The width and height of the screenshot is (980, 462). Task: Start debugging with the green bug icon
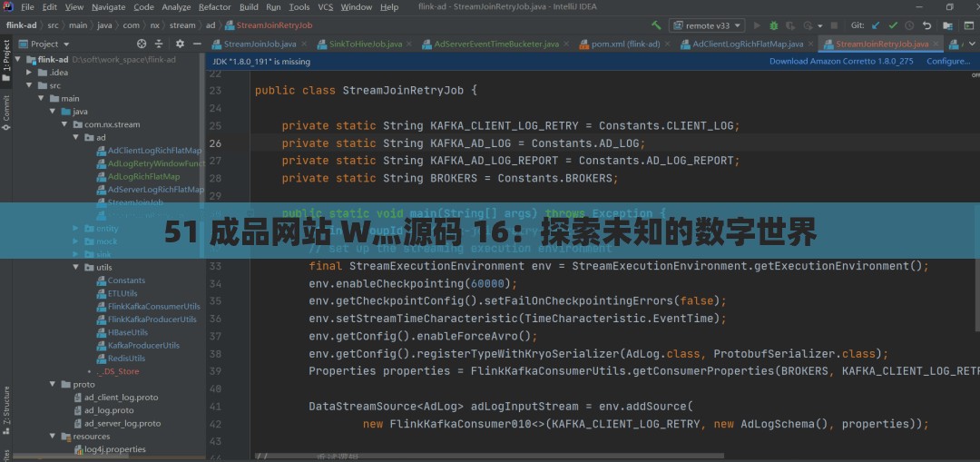point(774,25)
